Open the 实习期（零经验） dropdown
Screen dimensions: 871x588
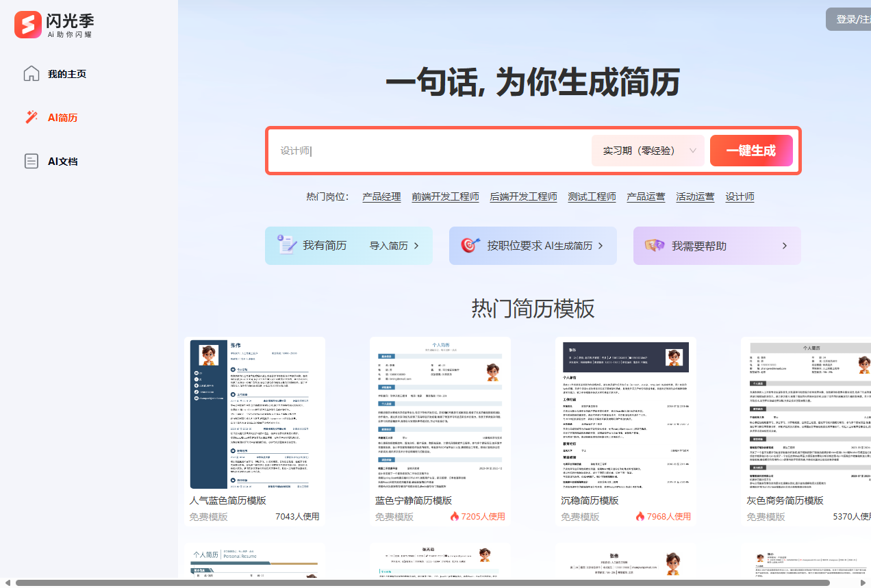pyautogui.click(x=648, y=150)
